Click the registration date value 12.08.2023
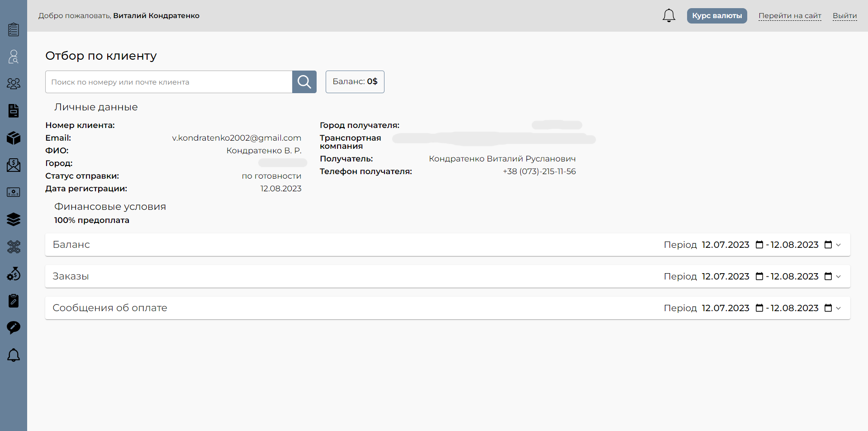 point(281,189)
